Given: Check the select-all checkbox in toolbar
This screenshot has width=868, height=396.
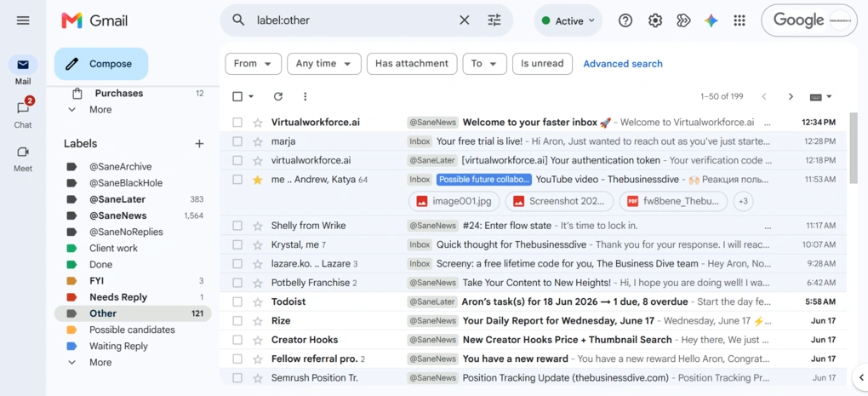Looking at the screenshot, I should 237,96.
